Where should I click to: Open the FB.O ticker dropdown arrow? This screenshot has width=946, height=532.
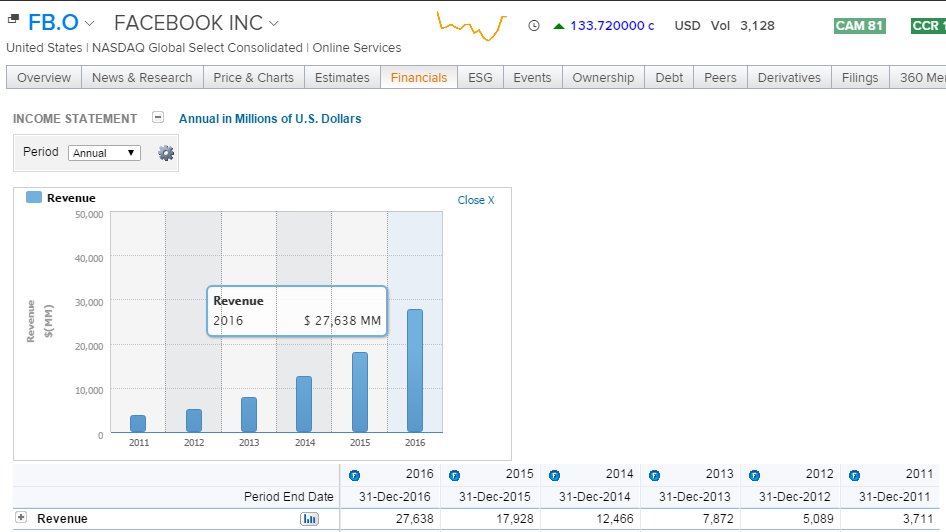90,24
